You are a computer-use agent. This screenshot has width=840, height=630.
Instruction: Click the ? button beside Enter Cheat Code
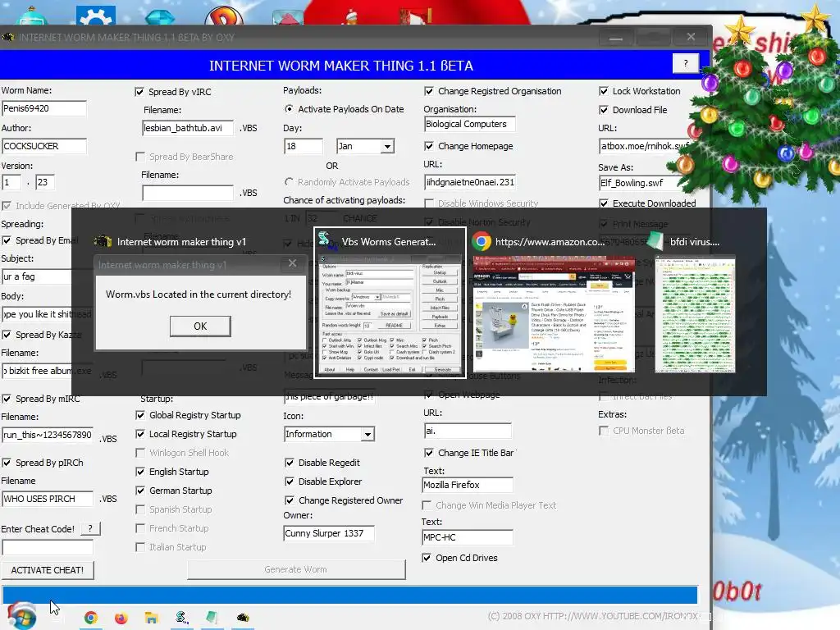click(x=90, y=529)
